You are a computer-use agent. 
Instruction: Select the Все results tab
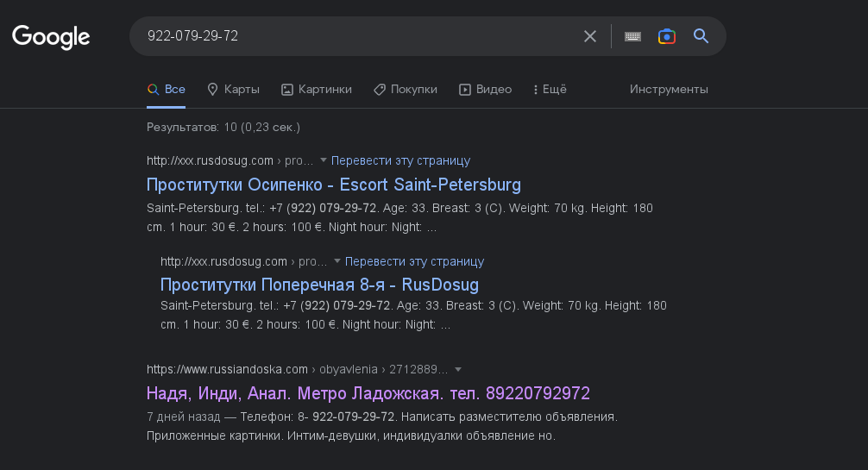[166, 89]
